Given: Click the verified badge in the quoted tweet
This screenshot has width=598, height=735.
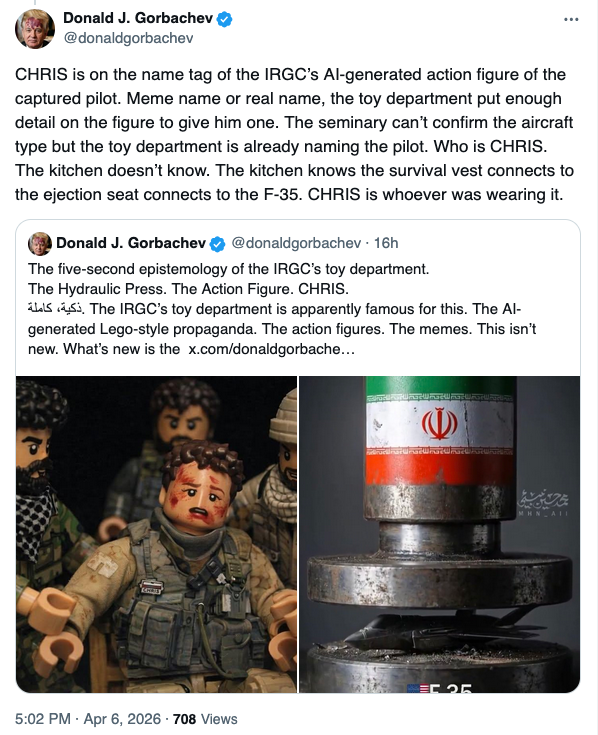Looking at the screenshot, I should coord(217,244).
